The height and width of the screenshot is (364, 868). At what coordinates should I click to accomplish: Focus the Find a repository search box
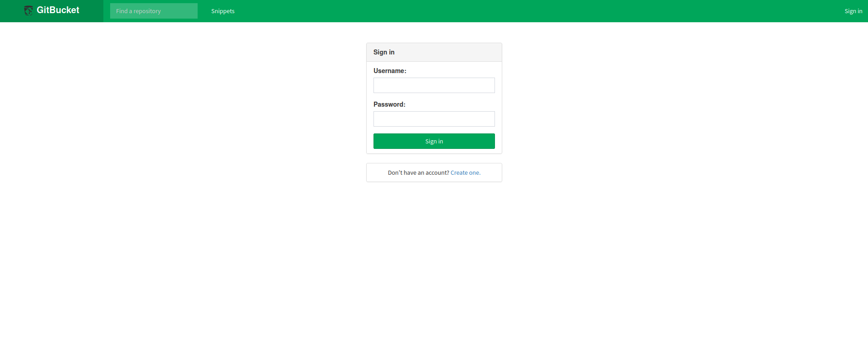[154, 11]
